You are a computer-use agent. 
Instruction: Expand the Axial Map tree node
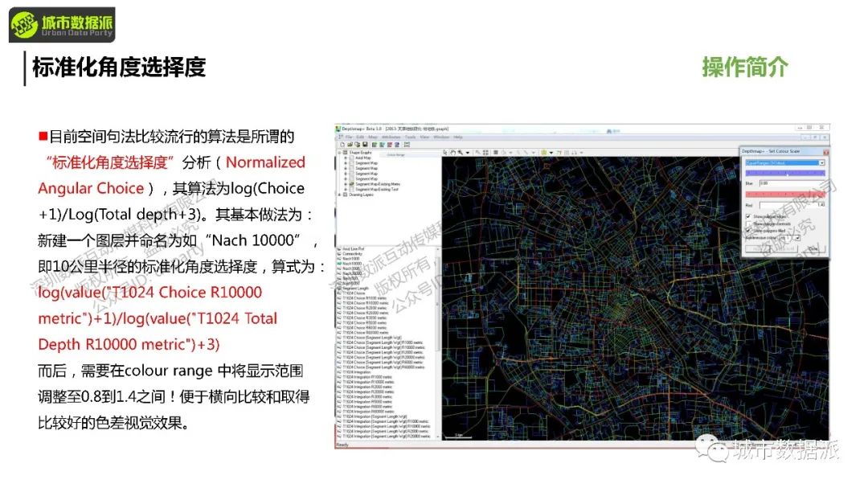(x=346, y=158)
